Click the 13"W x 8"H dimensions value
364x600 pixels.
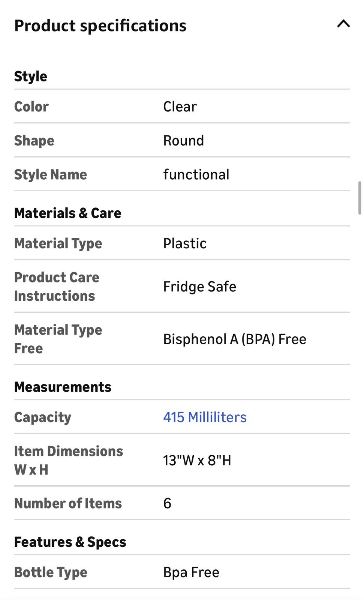point(197,460)
